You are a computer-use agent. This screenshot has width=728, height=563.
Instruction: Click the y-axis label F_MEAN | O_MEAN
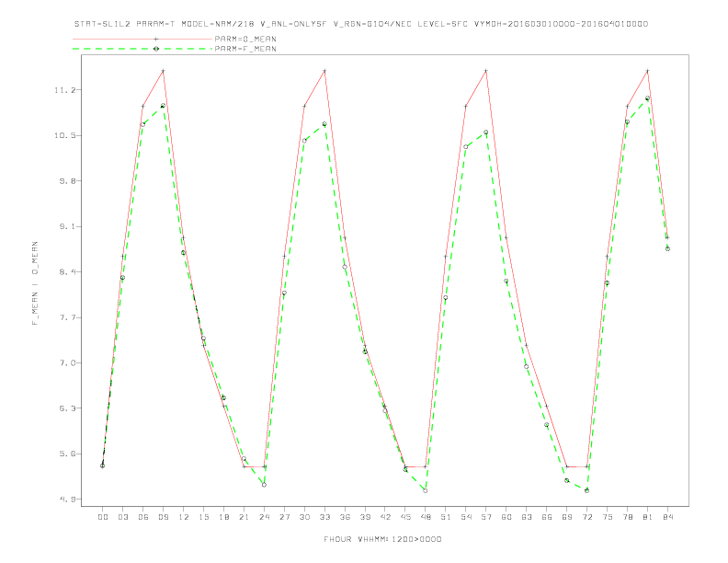coord(35,283)
